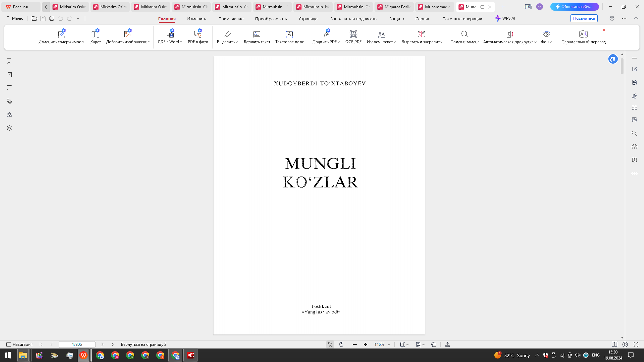
Task: Select the OCR PDF tool
Action: point(353,37)
